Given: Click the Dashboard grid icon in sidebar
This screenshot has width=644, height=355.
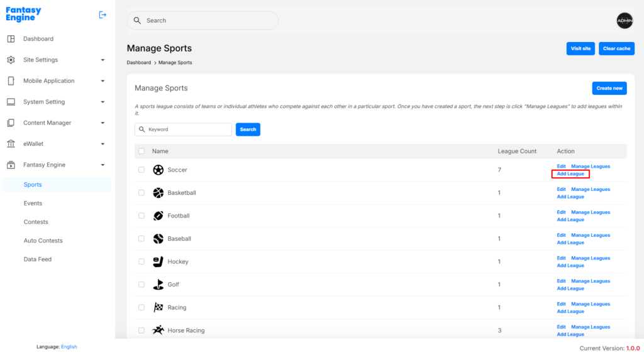Looking at the screenshot, I should pos(11,39).
